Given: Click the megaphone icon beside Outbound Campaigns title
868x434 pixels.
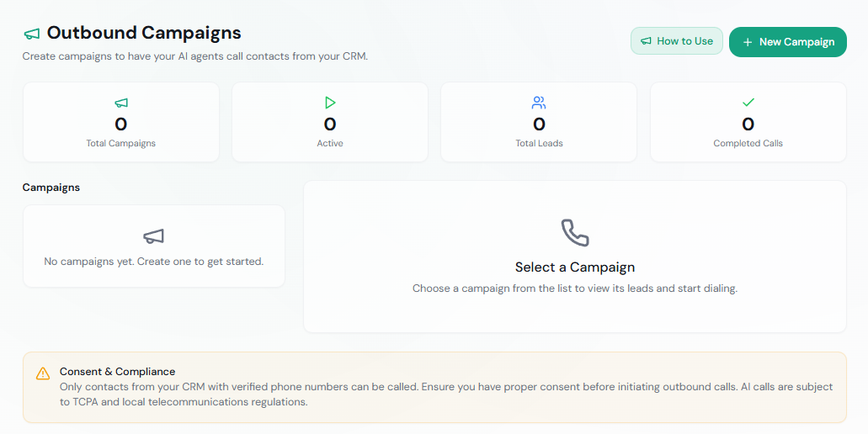Looking at the screenshot, I should coord(32,34).
